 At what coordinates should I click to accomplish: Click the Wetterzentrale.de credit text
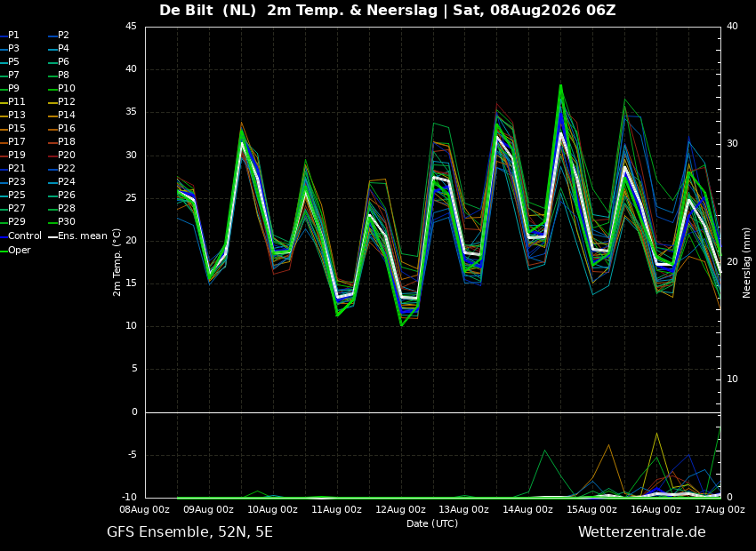pyautogui.click(x=642, y=532)
